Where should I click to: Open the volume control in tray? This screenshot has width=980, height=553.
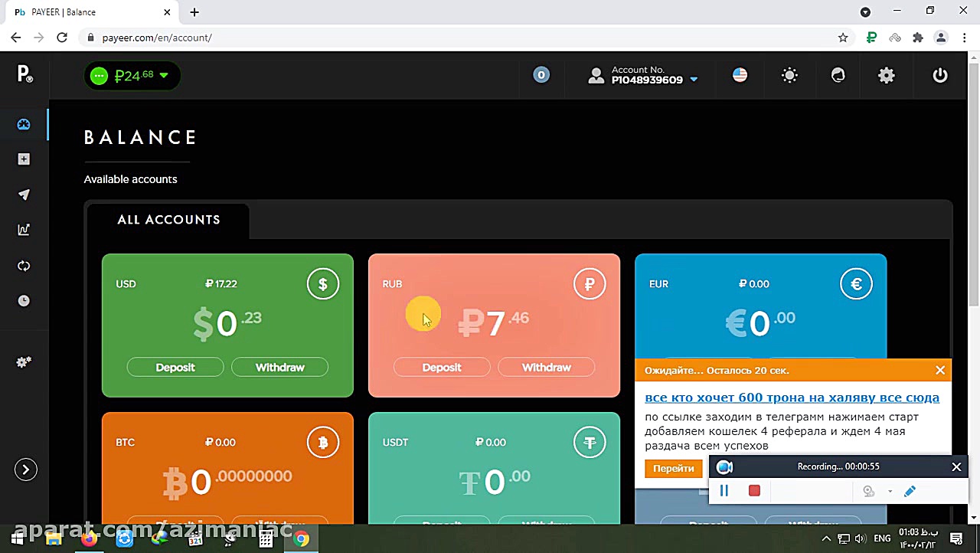point(860,538)
